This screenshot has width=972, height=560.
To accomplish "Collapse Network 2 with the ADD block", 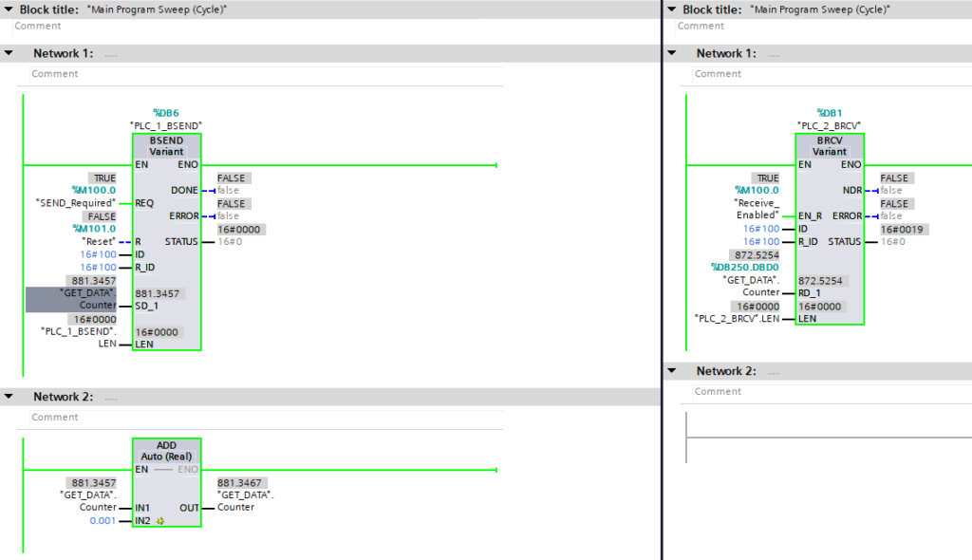I will [9, 397].
